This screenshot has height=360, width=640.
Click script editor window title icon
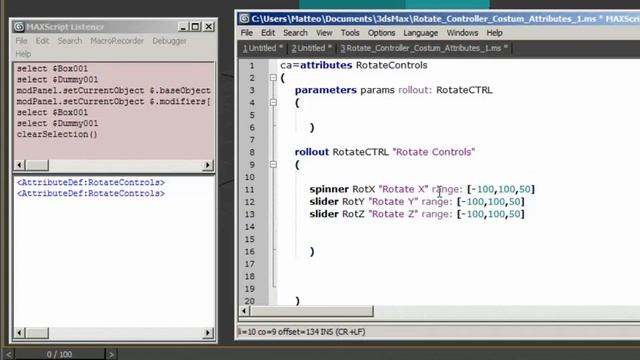tap(244, 19)
